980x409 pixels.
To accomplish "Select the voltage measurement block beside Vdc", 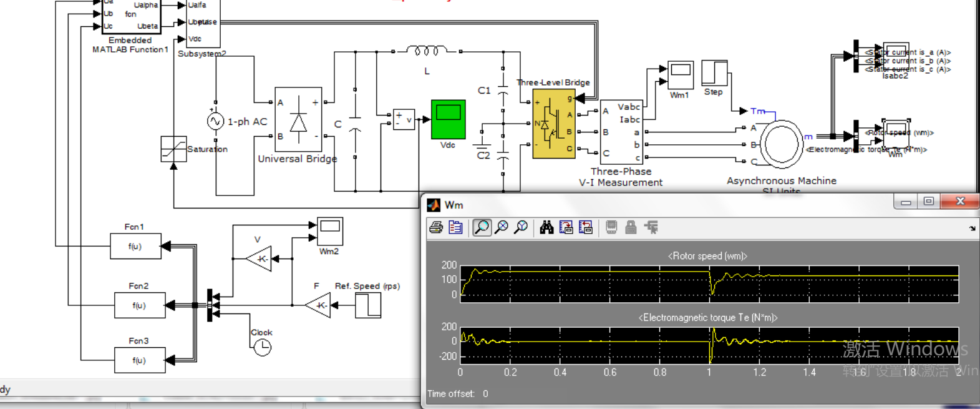I will pos(404,119).
